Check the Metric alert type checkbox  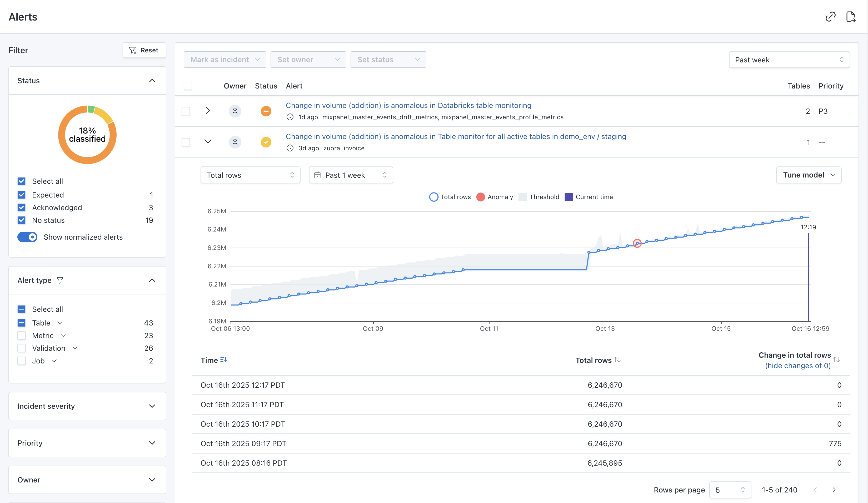22,336
